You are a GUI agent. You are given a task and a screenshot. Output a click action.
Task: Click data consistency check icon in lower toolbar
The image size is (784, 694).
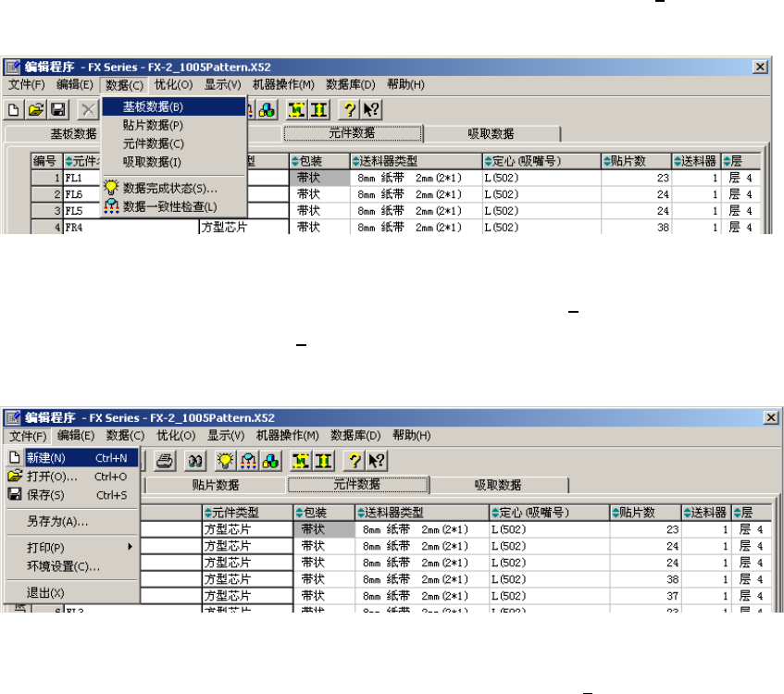(248, 461)
